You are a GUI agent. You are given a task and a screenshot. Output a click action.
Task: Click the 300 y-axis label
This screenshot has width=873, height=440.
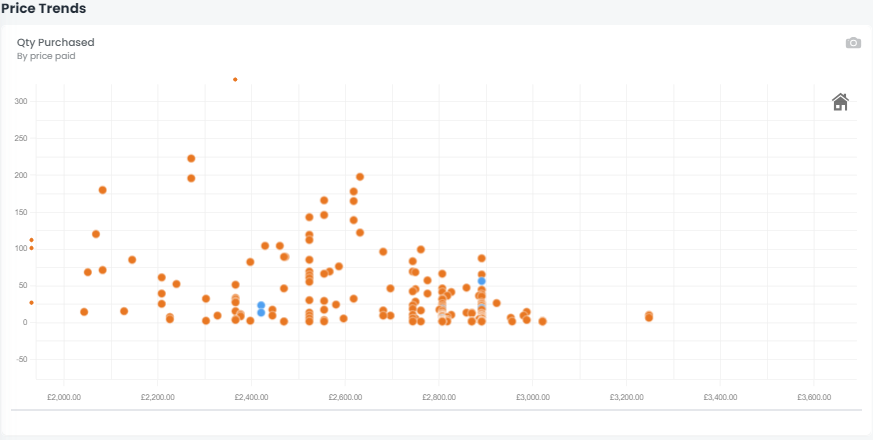click(x=22, y=101)
